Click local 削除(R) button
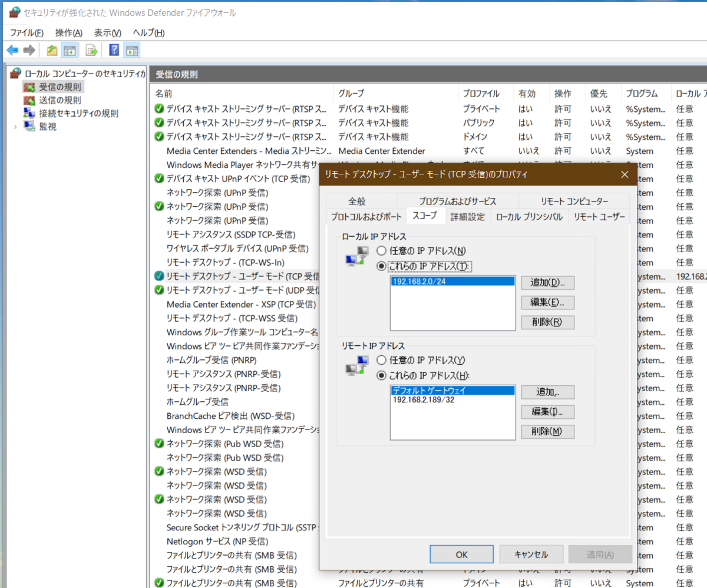This screenshot has height=588, width=707. tap(548, 322)
